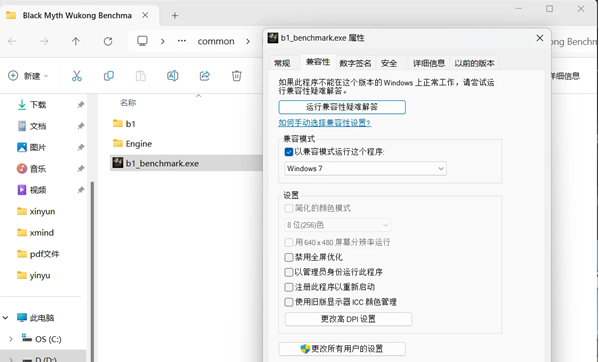The image size is (599, 362).
Task: Unpin 下载 using its pin icon
Action: tap(81, 105)
